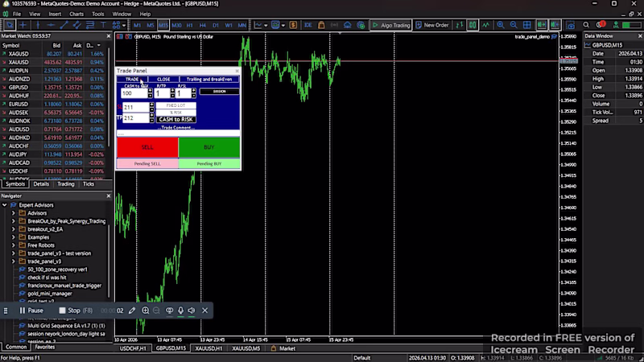This screenshot has height=362, width=644.
Task: Open Trailing and BreakEven tab
Action: pos(209,79)
